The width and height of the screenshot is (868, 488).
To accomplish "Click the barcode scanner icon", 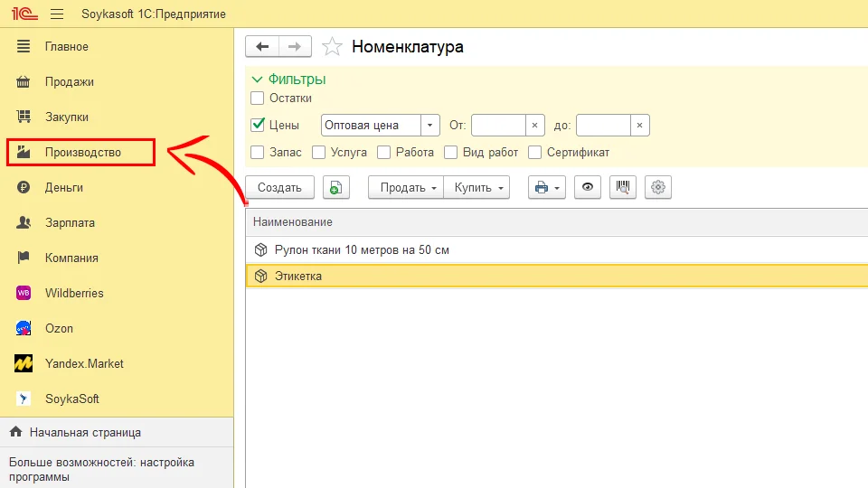I will click(623, 187).
